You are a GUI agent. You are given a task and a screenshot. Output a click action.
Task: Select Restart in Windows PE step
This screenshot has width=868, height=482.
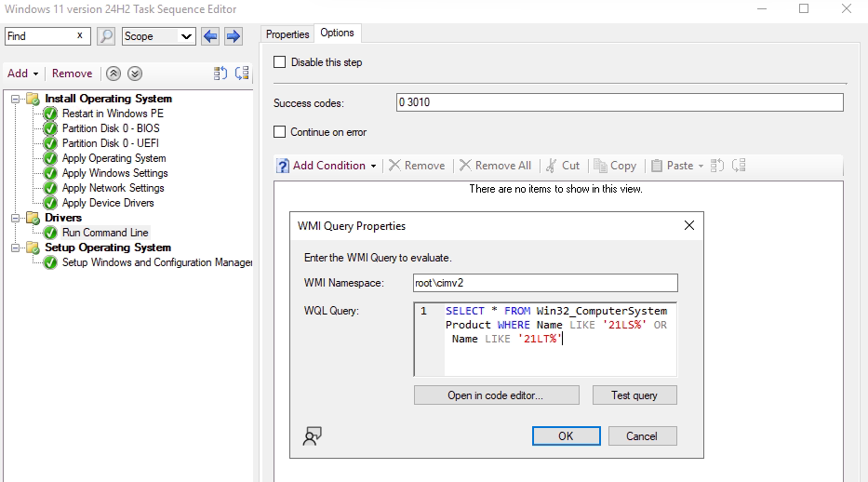pyautogui.click(x=113, y=114)
